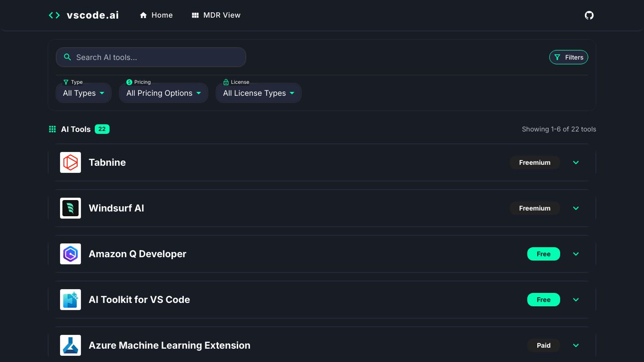Click the Free badge on AI Toolkit
The width and height of the screenshot is (644, 362).
click(543, 300)
